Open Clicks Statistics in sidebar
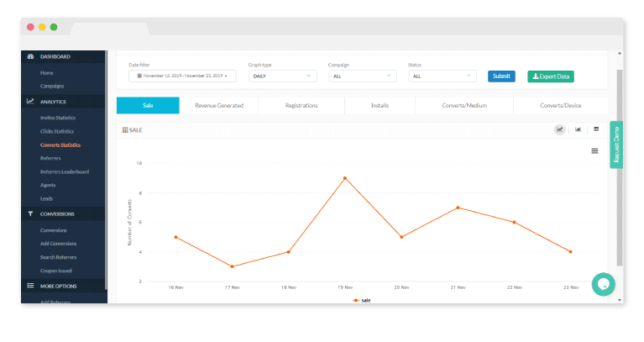Viewport: 644px width, 342px height. pos(57,131)
